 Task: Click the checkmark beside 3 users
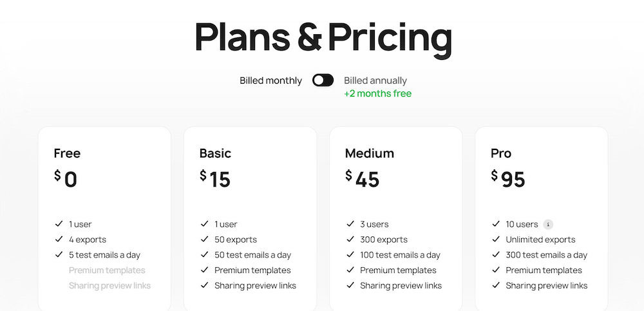tap(350, 224)
